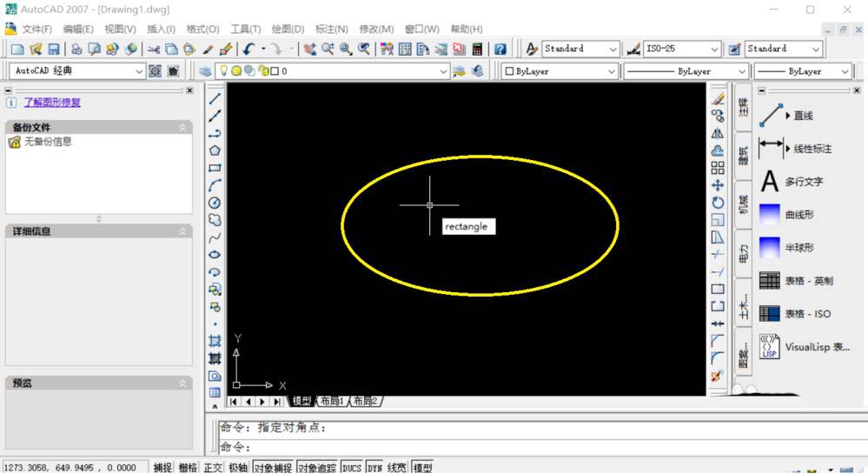Select the Line tool in draw toolbar
The width and height of the screenshot is (868, 474).
point(215,98)
